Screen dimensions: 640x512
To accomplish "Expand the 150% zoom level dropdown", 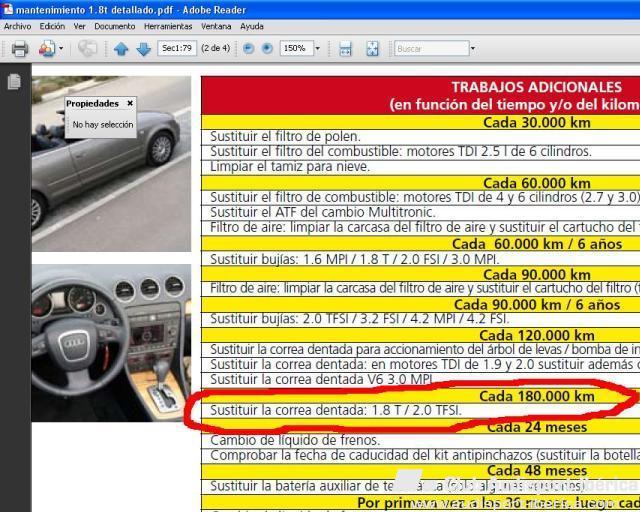I will coord(317,48).
